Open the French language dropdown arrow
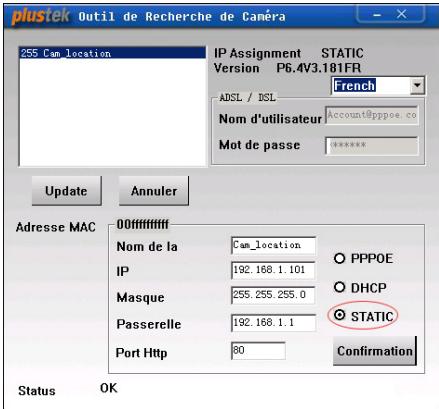The height and width of the screenshot is (409, 439). tap(417, 85)
